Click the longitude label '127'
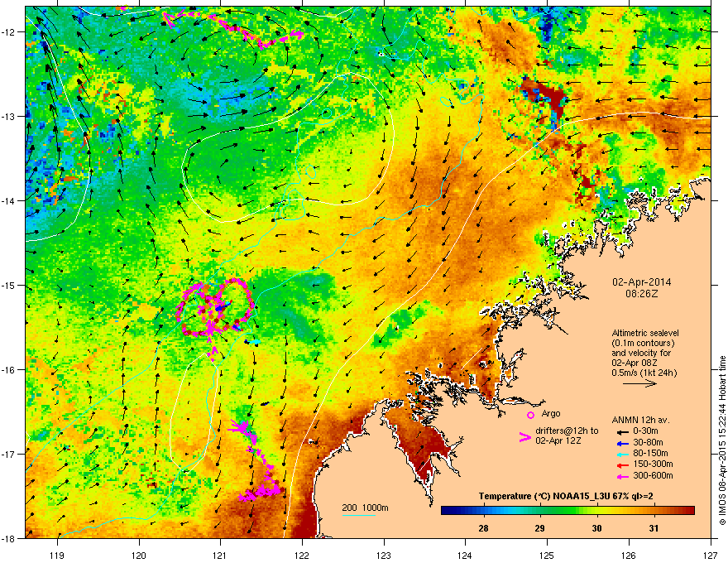728x563 pixels. pos(711,555)
